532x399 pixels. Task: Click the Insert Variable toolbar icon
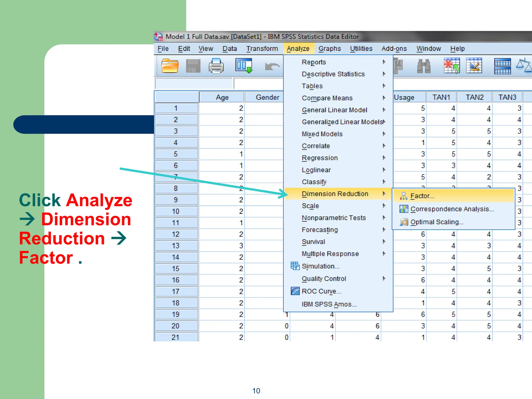pos(474,66)
